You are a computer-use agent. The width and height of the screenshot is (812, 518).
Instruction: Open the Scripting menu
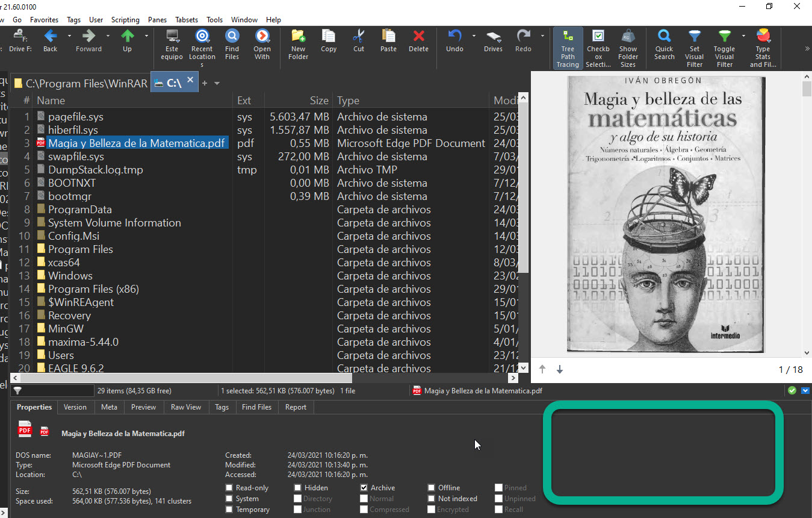(x=125, y=20)
